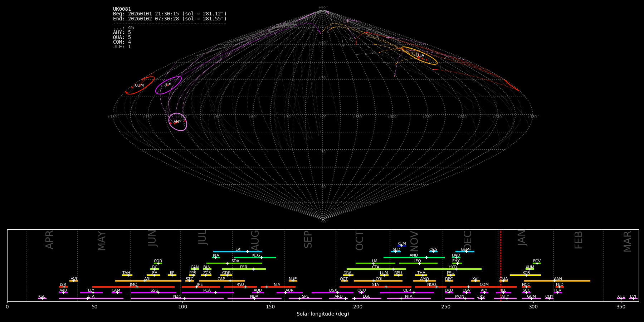Click the blue KUM shower bar
Image resolution: width=644 pixels, height=322 pixels.
pyautogui.click(x=402, y=246)
